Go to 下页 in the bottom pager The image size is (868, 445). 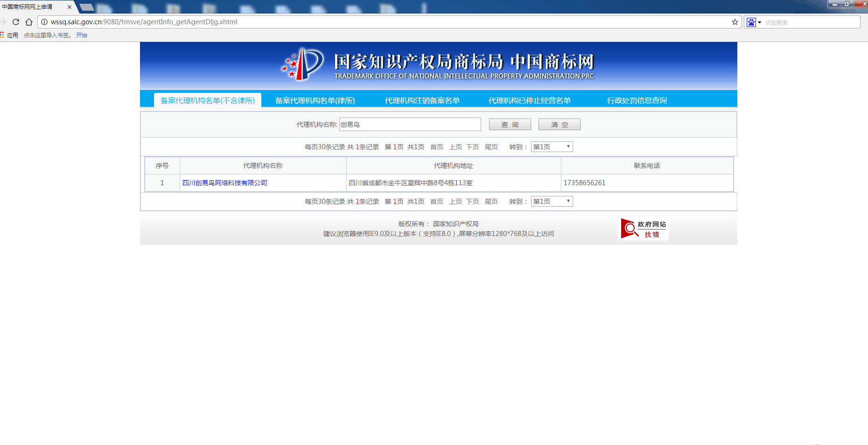tap(473, 202)
